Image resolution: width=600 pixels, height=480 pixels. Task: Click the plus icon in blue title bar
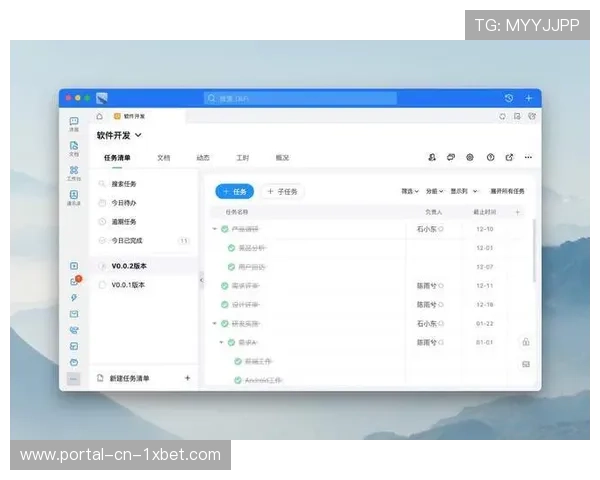(x=528, y=98)
